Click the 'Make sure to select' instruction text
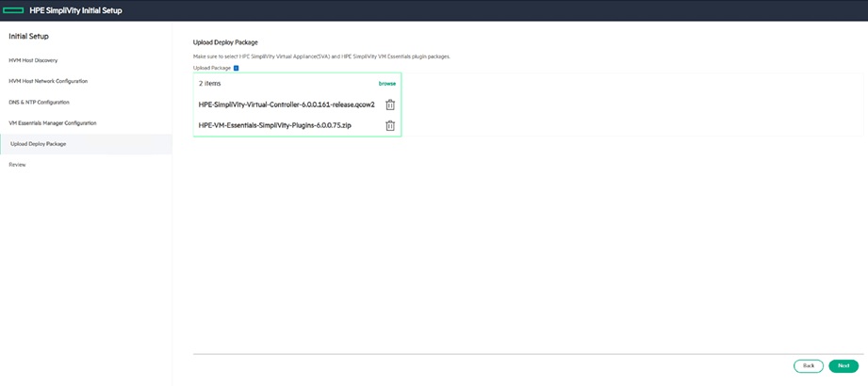This screenshot has height=386, width=868. coord(321,57)
